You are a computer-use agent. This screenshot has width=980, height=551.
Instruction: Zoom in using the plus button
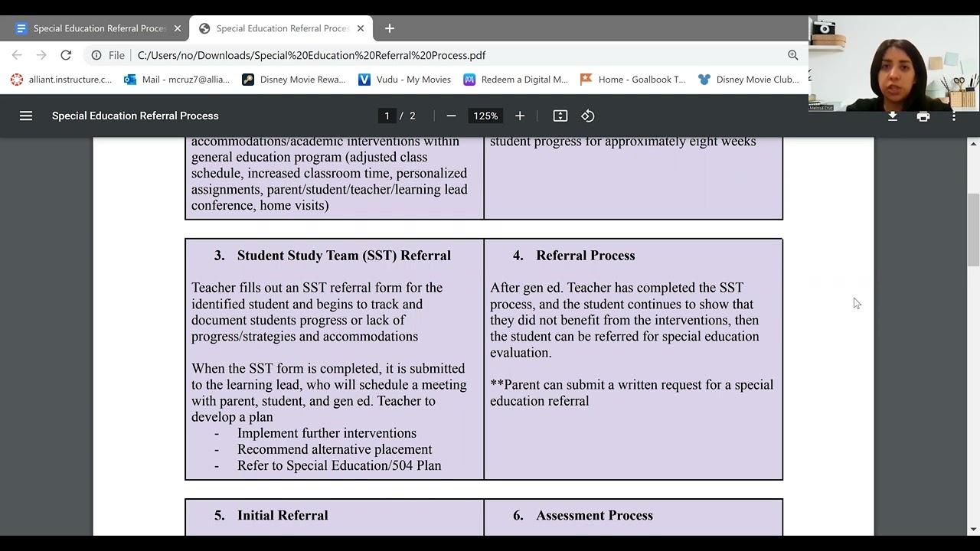tap(520, 116)
